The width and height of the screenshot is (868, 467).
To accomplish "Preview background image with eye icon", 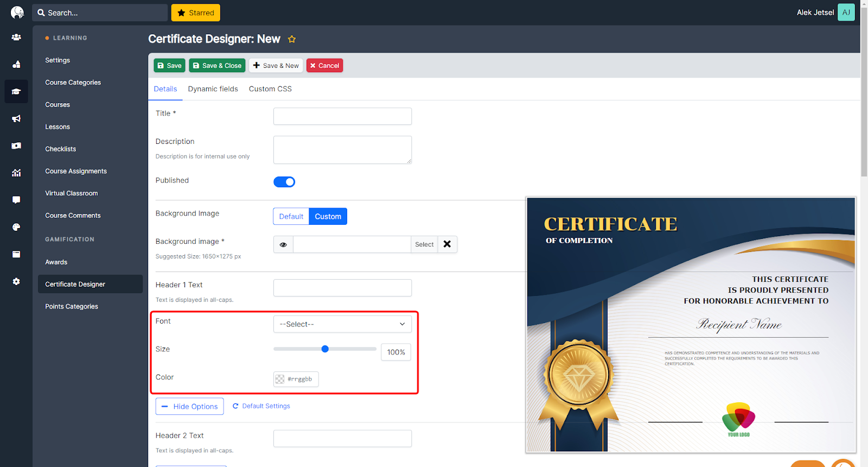I will tap(283, 244).
